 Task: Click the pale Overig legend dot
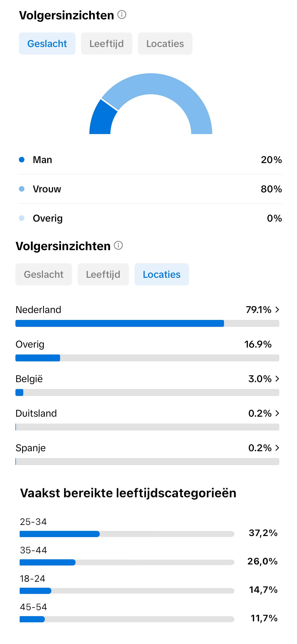click(x=22, y=218)
